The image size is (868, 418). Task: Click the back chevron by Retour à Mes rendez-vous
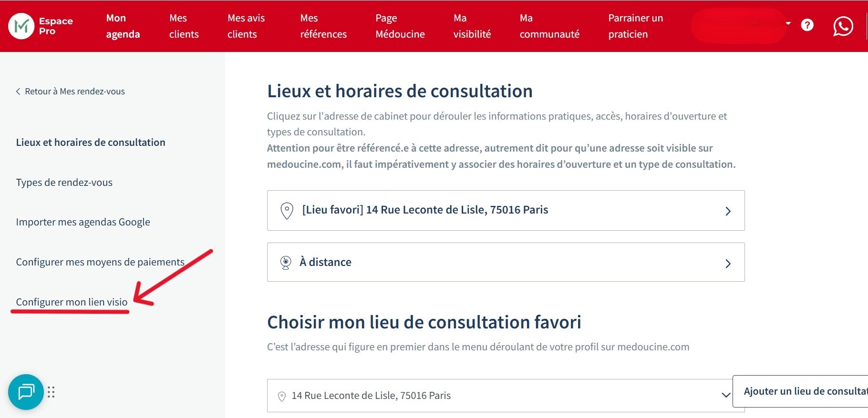click(x=18, y=92)
